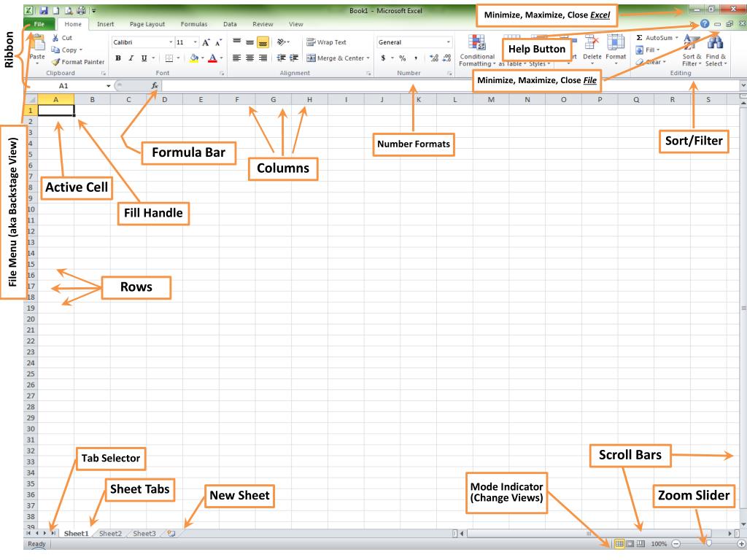The height and width of the screenshot is (560, 747).
Task: Click the New document icon in the Quick Access Toolbar
Action: click(55, 10)
